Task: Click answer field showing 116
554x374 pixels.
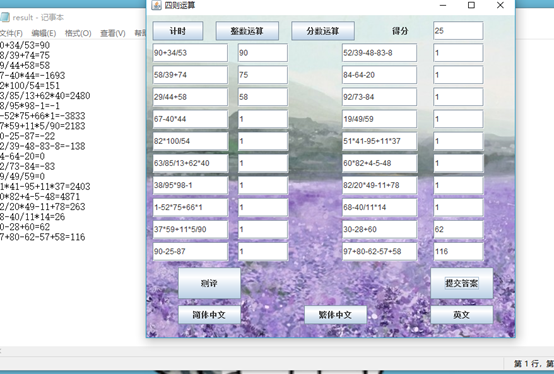Action: (458, 251)
